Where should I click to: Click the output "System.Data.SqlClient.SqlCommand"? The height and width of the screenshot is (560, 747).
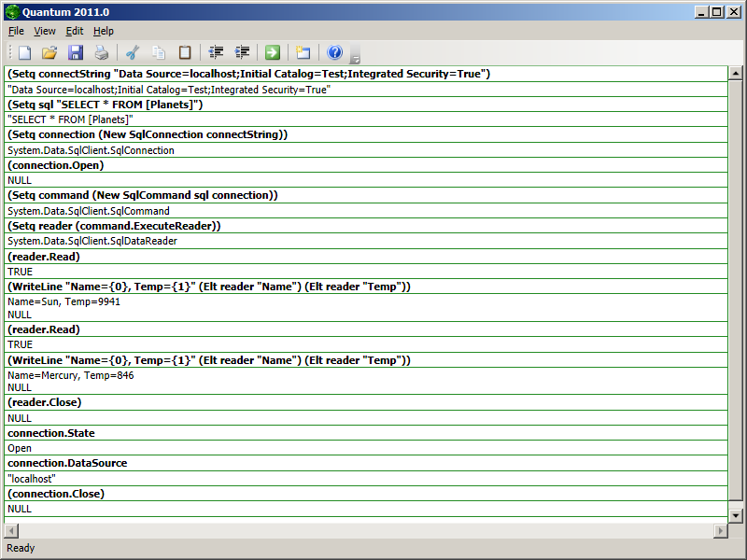pyautogui.click(x=366, y=211)
